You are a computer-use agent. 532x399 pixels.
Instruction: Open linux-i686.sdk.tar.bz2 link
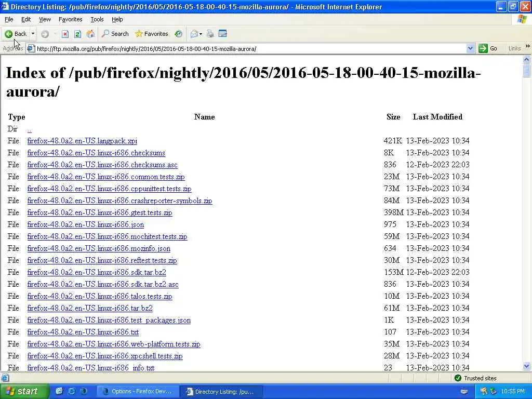(97, 272)
